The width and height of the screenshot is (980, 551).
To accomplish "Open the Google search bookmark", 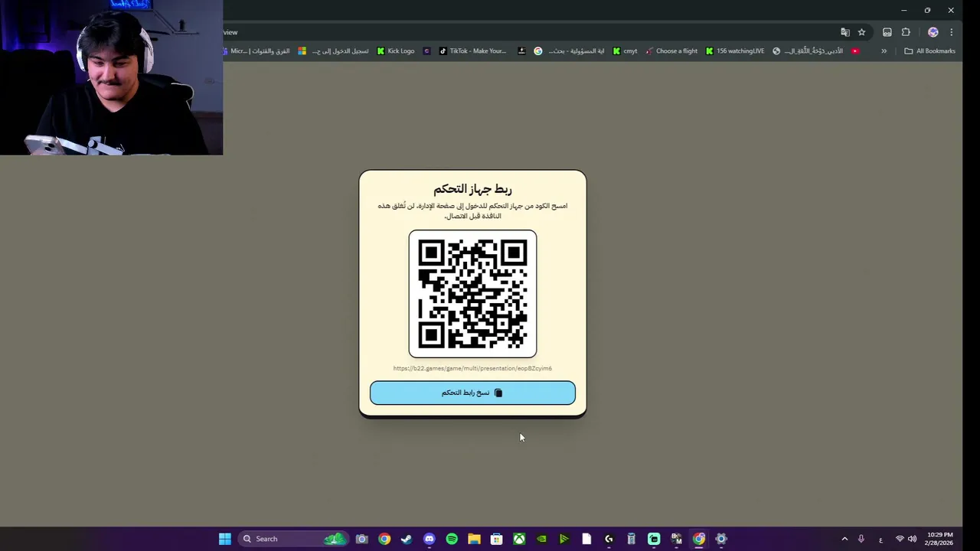I will click(569, 51).
